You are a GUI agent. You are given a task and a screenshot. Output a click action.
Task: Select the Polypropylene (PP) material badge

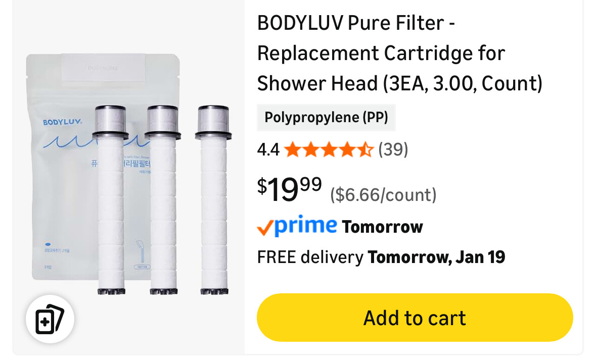click(326, 117)
